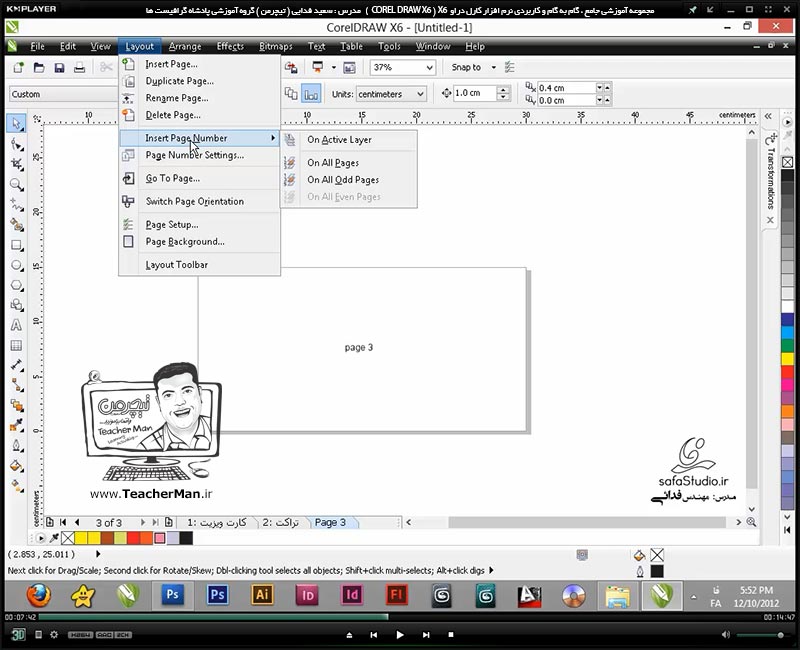
Task: Click Stop in KMPlayer
Action: 451,635
